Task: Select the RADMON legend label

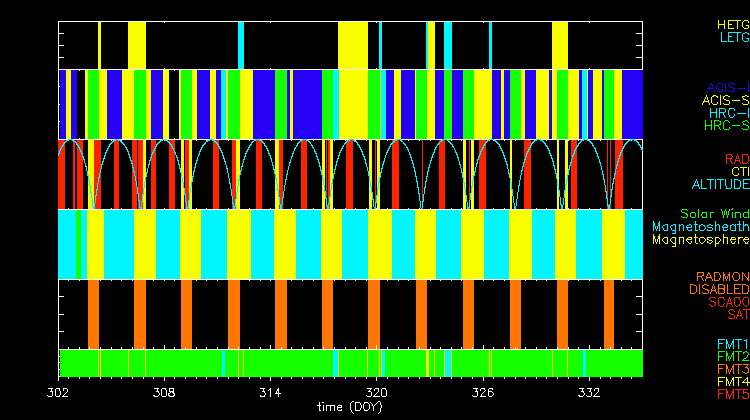Action: (723, 276)
